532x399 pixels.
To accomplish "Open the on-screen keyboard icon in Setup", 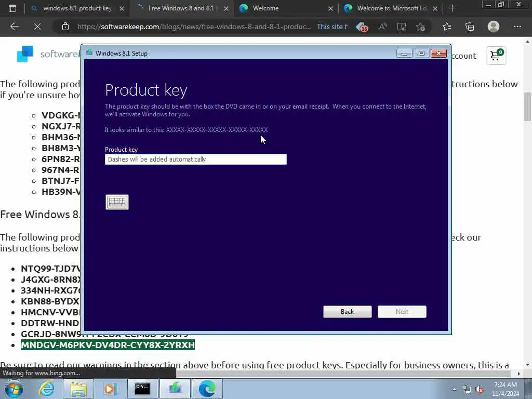I will click(117, 202).
